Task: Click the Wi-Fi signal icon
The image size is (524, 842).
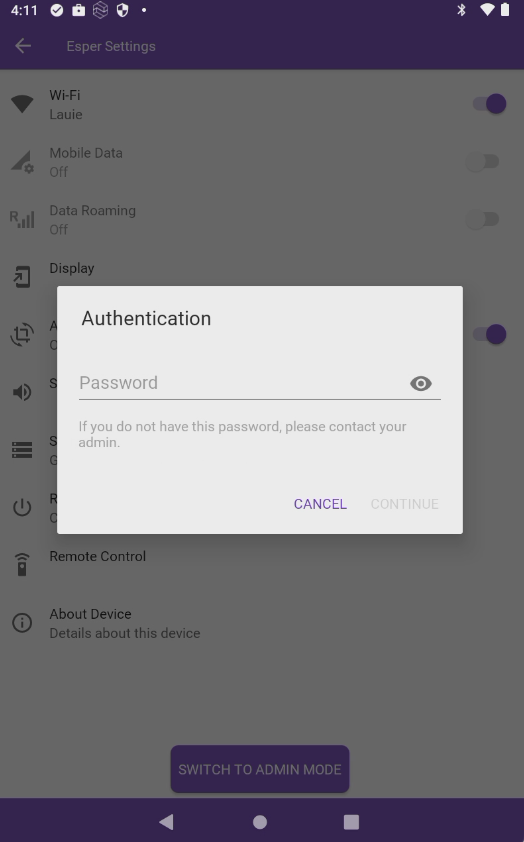Action: pyautogui.click(x=22, y=104)
